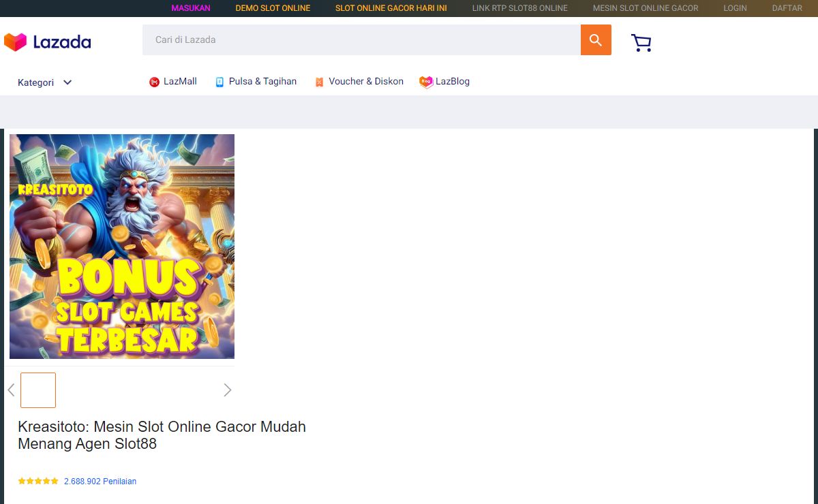Click the LazBlog heart icon
818x504 pixels.
[x=426, y=82]
